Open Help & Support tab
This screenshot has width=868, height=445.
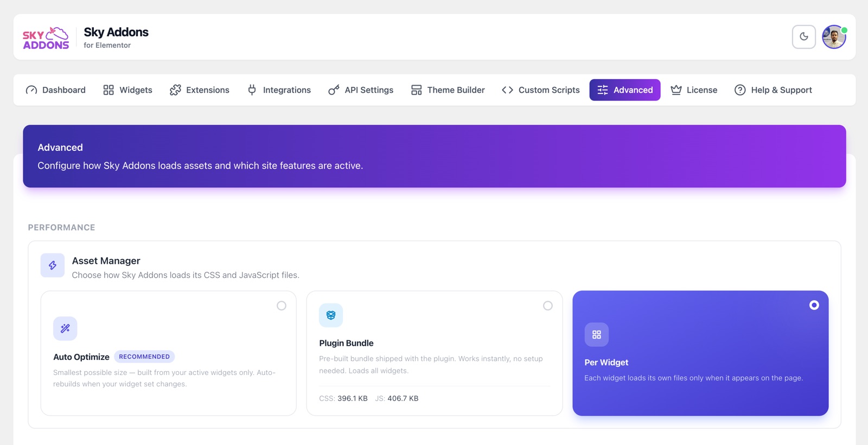tap(773, 90)
